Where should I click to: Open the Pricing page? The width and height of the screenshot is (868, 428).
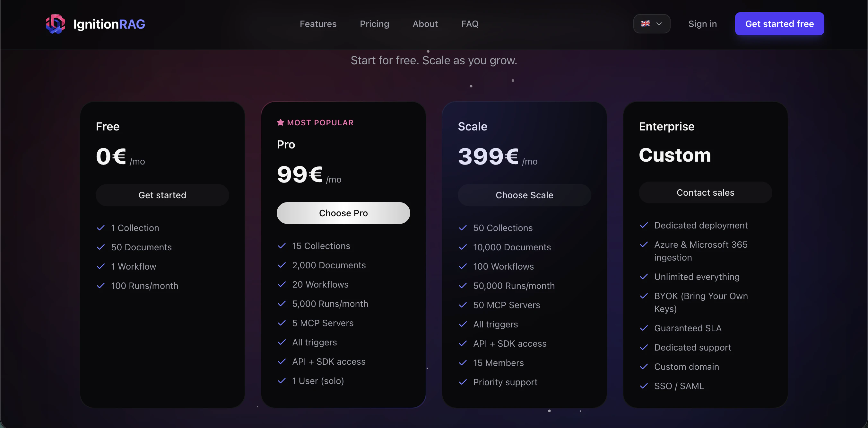pyautogui.click(x=374, y=23)
